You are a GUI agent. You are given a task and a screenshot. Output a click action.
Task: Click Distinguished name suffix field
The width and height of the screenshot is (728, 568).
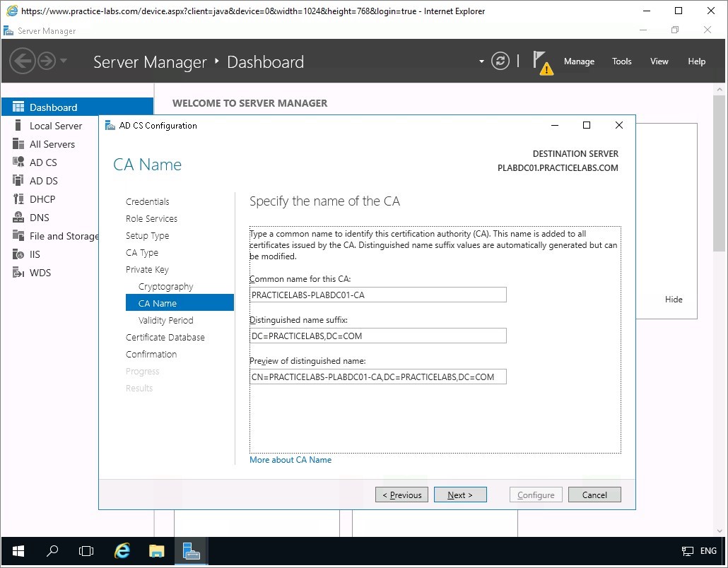pyautogui.click(x=378, y=336)
